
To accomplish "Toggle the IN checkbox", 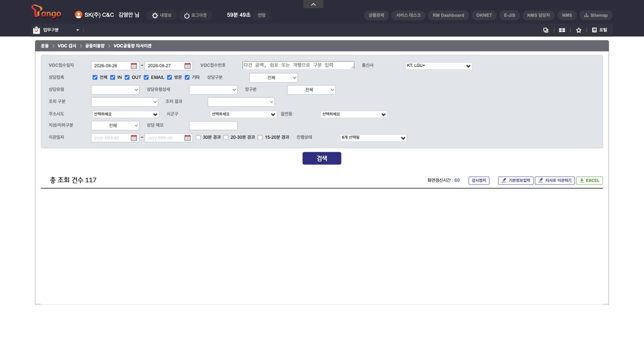I will pos(113,78).
